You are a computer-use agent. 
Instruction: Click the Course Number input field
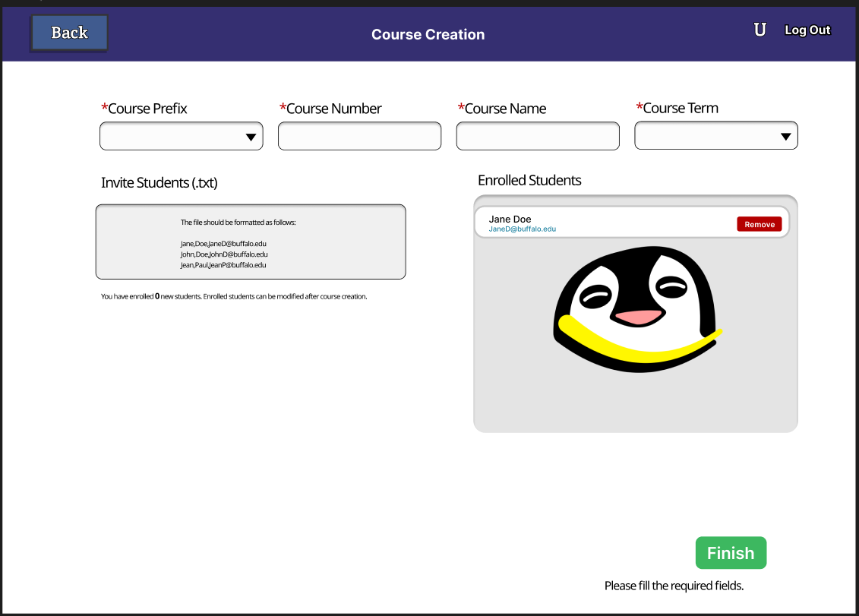[x=359, y=136]
